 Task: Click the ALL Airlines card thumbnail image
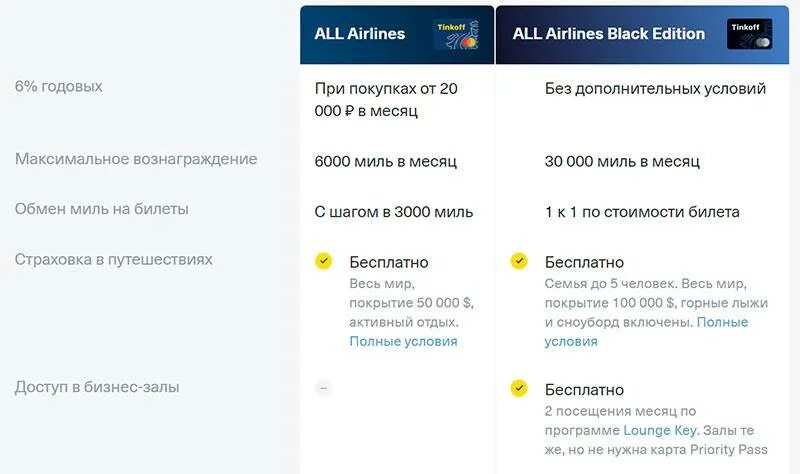coord(456,34)
